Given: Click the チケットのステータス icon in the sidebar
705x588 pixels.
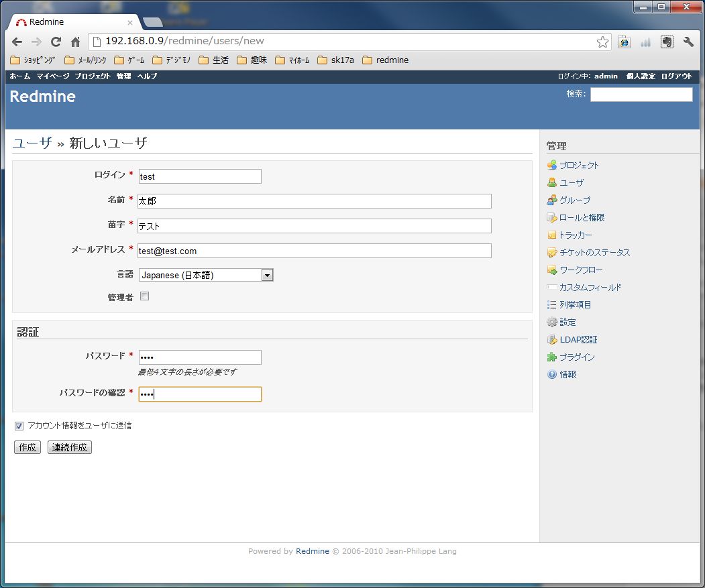Looking at the screenshot, I should (x=551, y=253).
